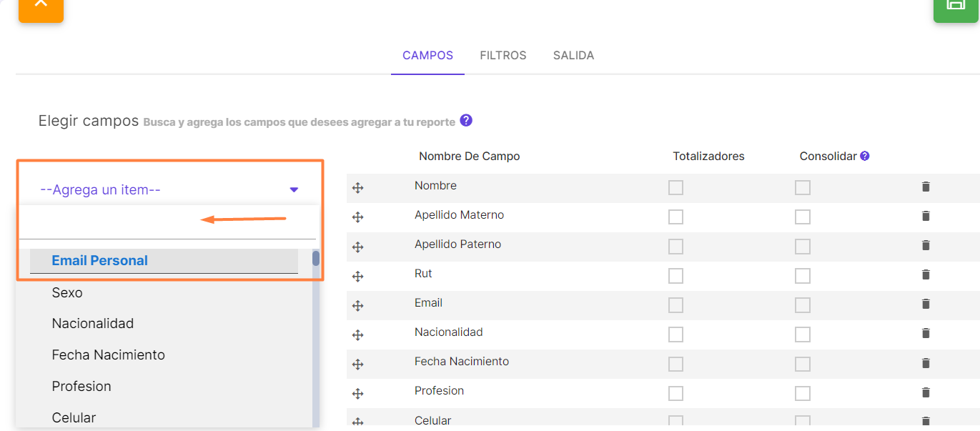Delete the Apellido Materno field row
This screenshot has width=980, height=431.
[926, 216]
